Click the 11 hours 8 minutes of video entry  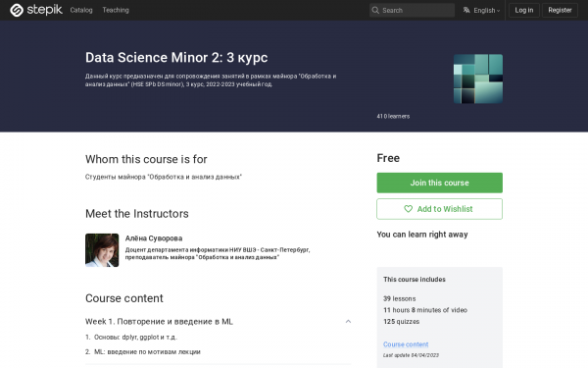[x=425, y=310]
